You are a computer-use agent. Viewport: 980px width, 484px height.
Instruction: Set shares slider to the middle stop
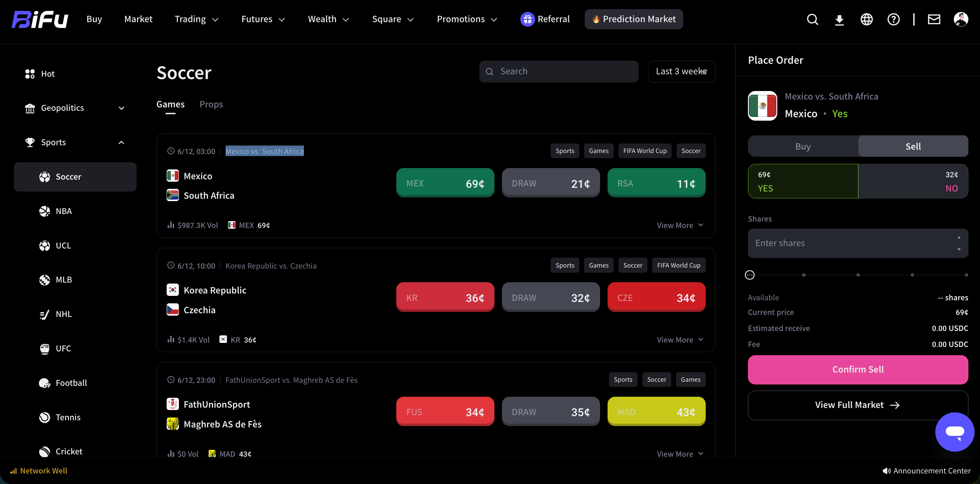pos(858,275)
